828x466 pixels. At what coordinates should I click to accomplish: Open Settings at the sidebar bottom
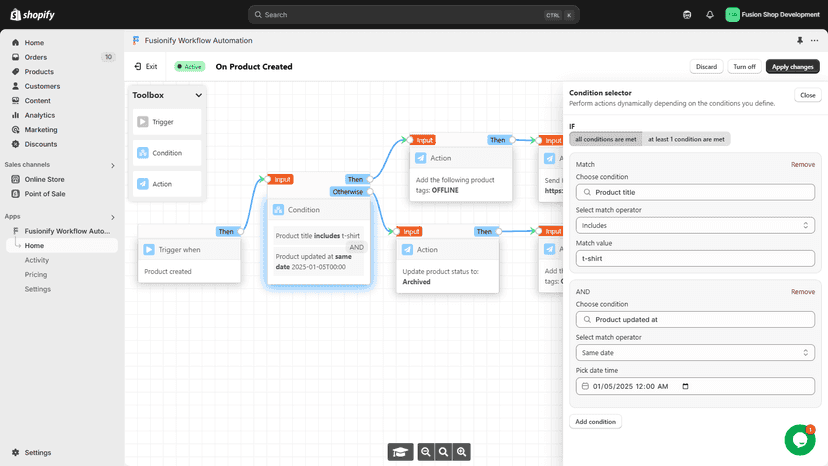(x=37, y=452)
